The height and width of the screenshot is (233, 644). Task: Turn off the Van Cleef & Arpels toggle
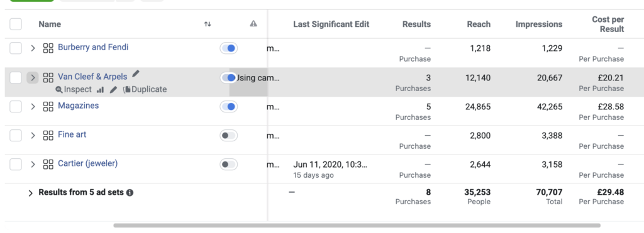coord(229,77)
